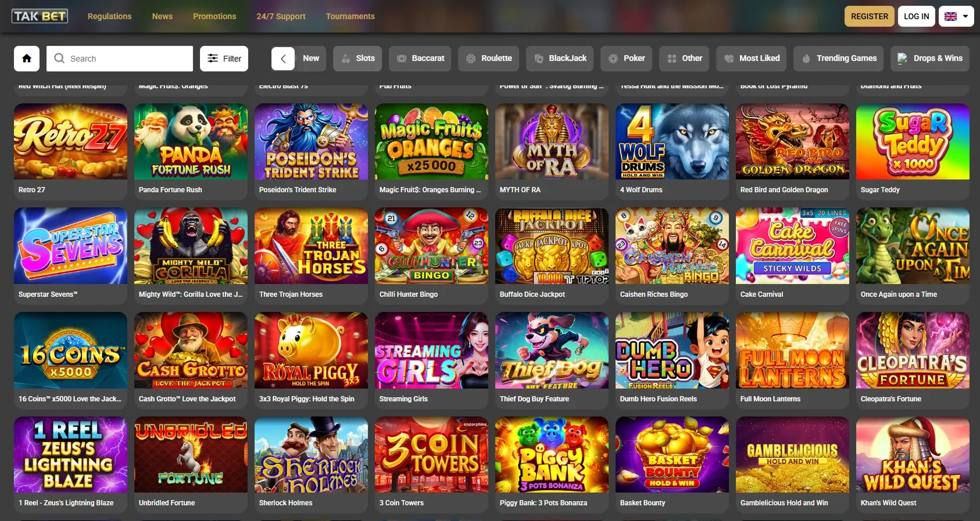Open the Poker category
The height and width of the screenshot is (521, 980).
pyautogui.click(x=626, y=59)
